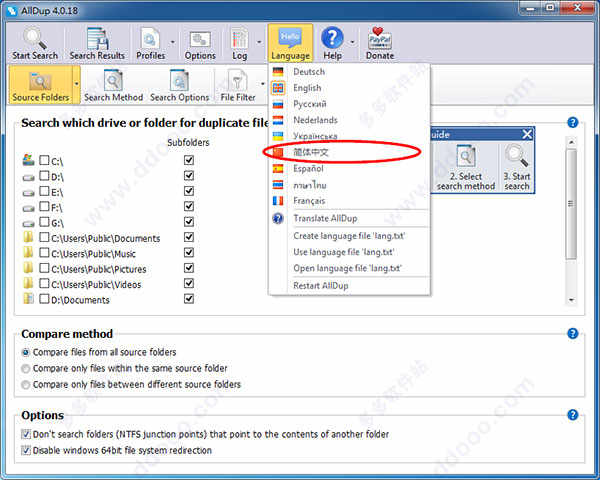The height and width of the screenshot is (480, 600).
Task: Click the folder list vertical scrollbar
Action: pyautogui.click(x=571, y=221)
